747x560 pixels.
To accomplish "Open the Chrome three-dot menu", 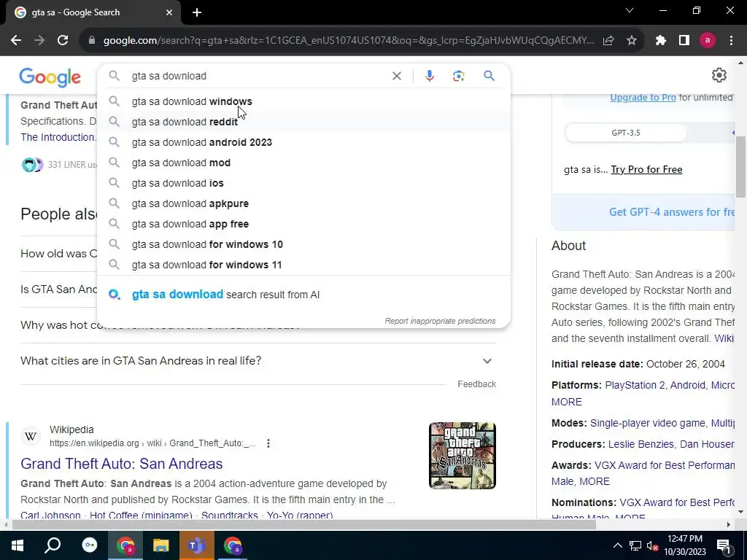I will coord(731,41).
